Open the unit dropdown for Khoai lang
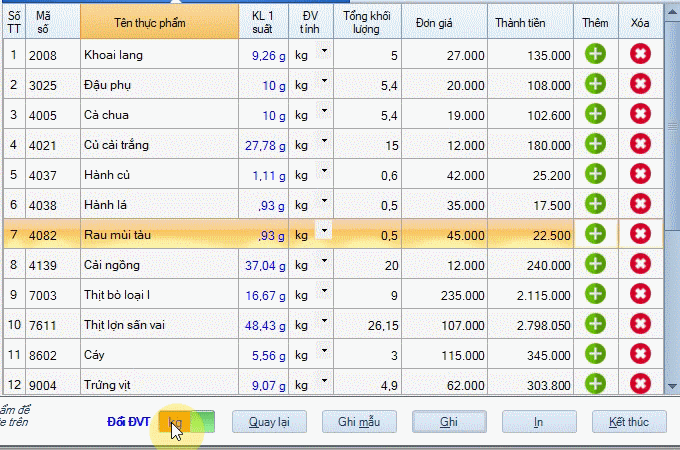Image resolution: width=680 pixels, height=450 pixels. pos(325,51)
